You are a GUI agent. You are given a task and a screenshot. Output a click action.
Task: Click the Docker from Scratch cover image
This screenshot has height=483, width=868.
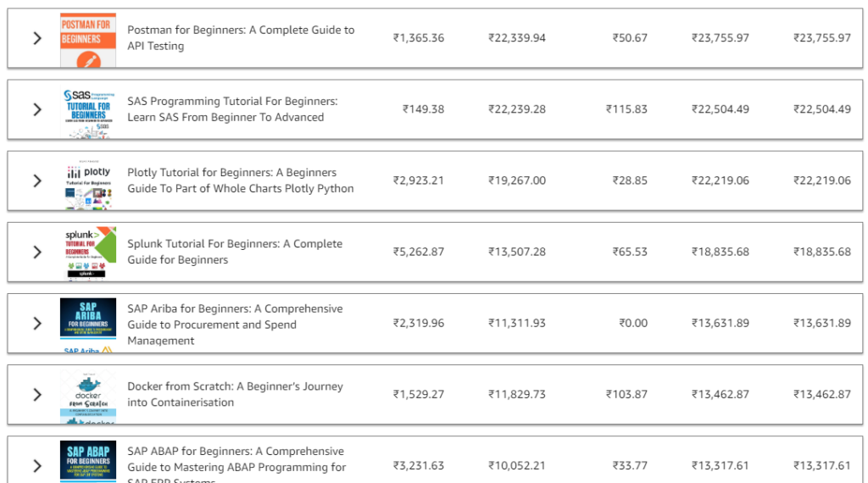coord(88,395)
